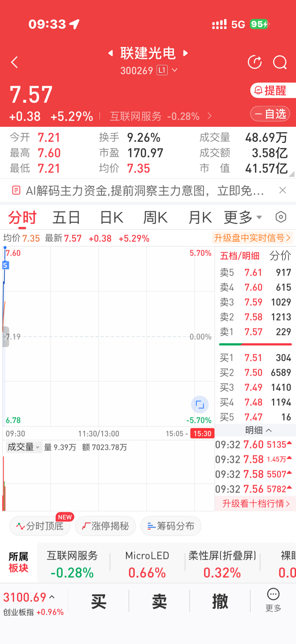
Task: Remove stock via 自选 button
Action: coord(270,114)
